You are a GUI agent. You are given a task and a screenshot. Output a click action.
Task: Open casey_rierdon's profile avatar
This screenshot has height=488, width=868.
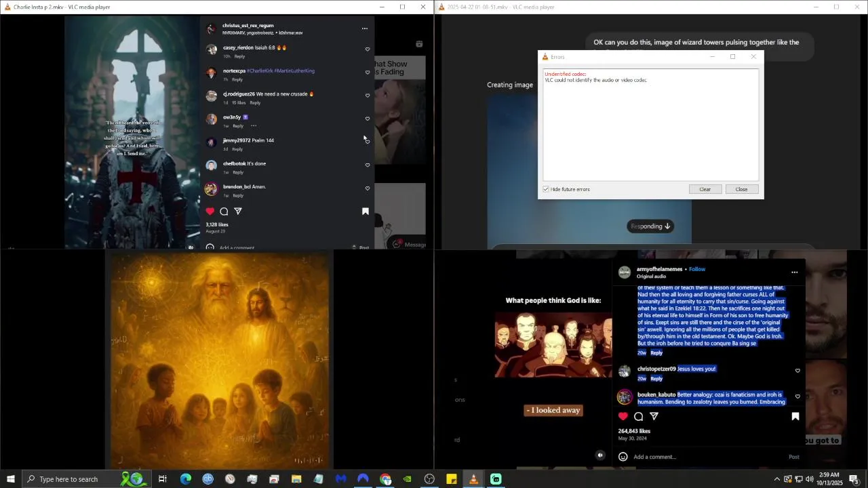212,49
